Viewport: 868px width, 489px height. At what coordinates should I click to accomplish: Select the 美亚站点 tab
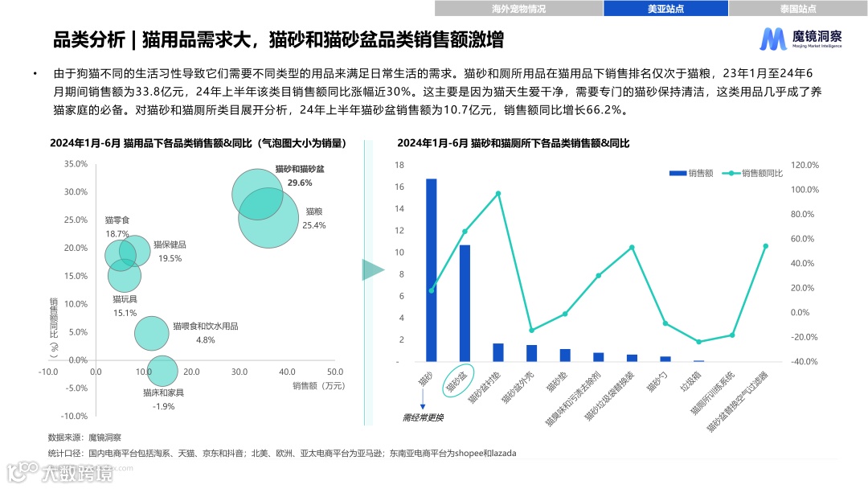pos(666,8)
